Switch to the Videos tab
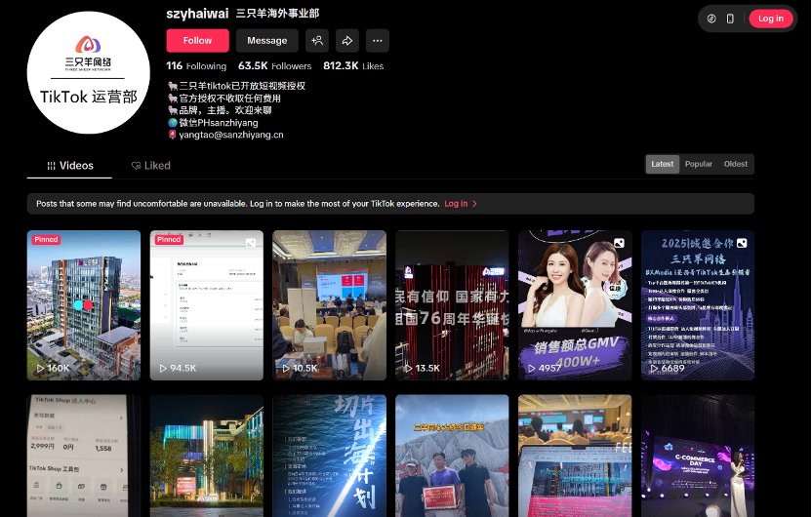812x517 pixels. point(69,166)
